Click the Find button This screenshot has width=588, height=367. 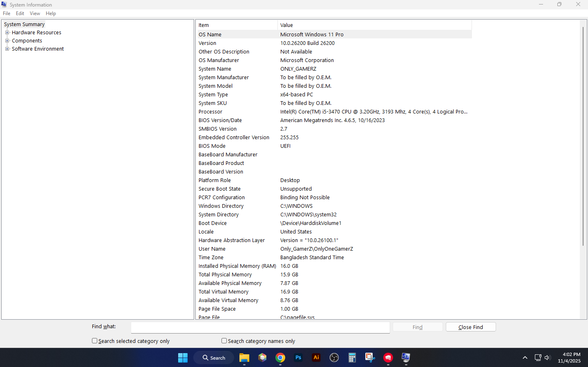point(418,327)
